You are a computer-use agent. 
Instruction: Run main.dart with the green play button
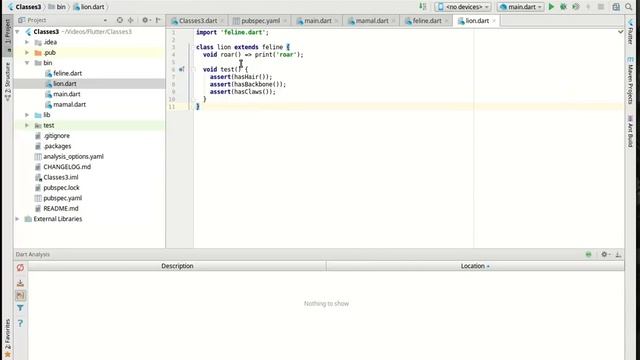(551, 7)
